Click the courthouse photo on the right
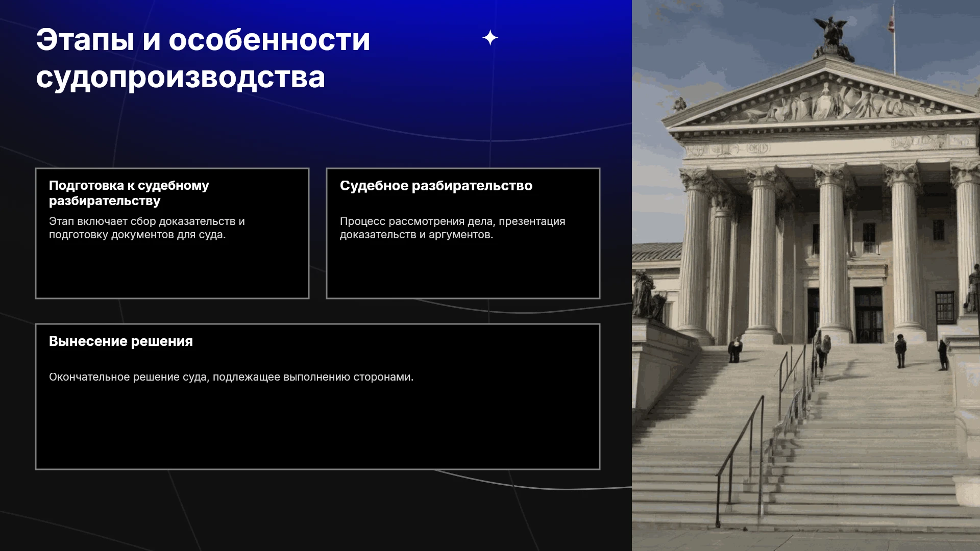 pos(806,275)
